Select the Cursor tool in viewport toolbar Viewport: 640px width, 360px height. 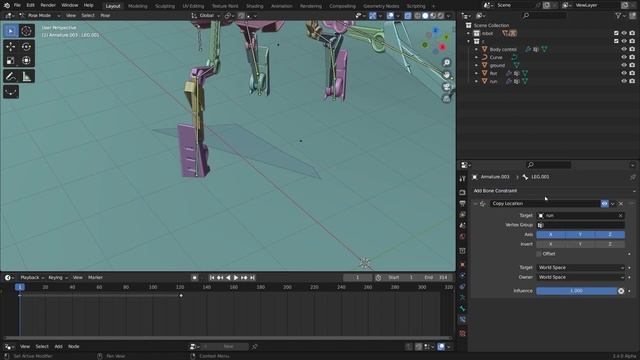[26, 31]
